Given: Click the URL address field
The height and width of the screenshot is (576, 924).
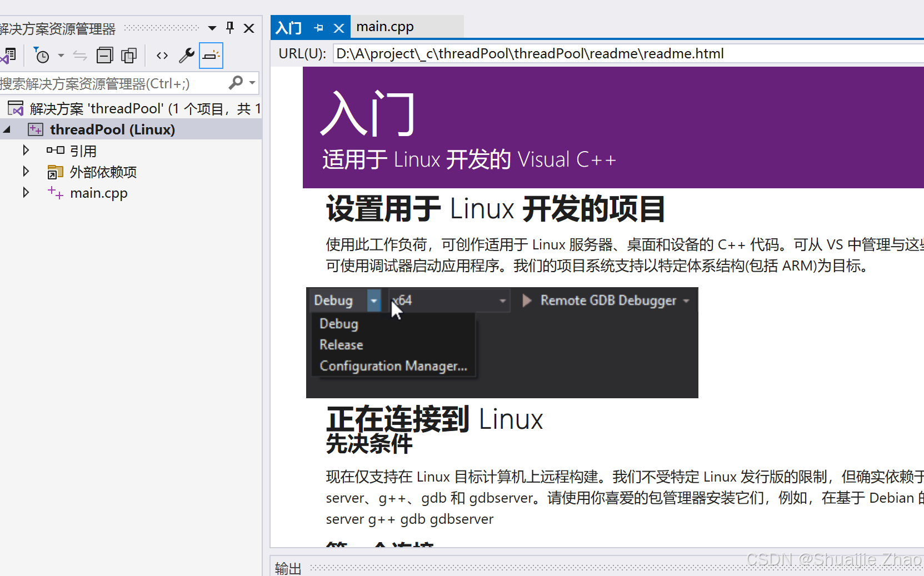Looking at the screenshot, I should [628, 54].
